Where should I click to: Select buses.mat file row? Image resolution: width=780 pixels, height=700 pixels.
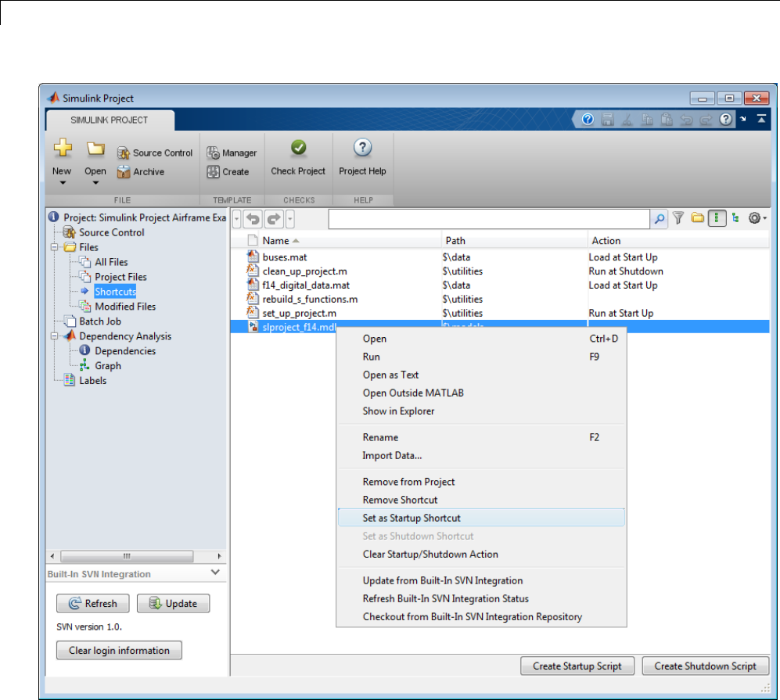pyautogui.click(x=500, y=257)
